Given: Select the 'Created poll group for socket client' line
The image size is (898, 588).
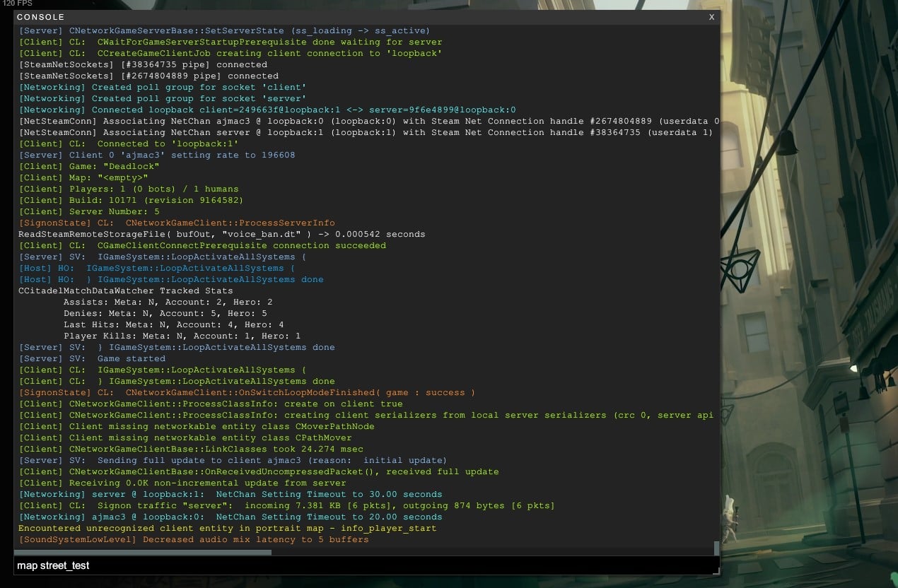Looking at the screenshot, I should (163, 87).
